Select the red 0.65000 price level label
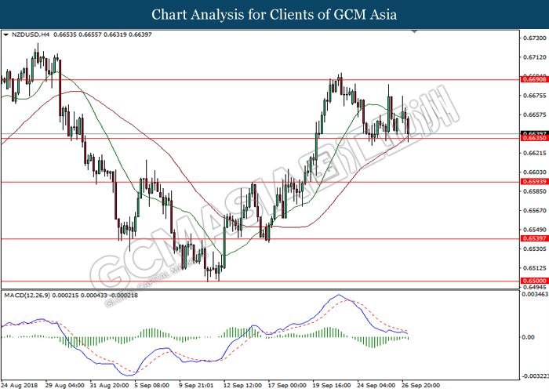Viewport: 549px width, 392px height. click(x=534, y=281)
